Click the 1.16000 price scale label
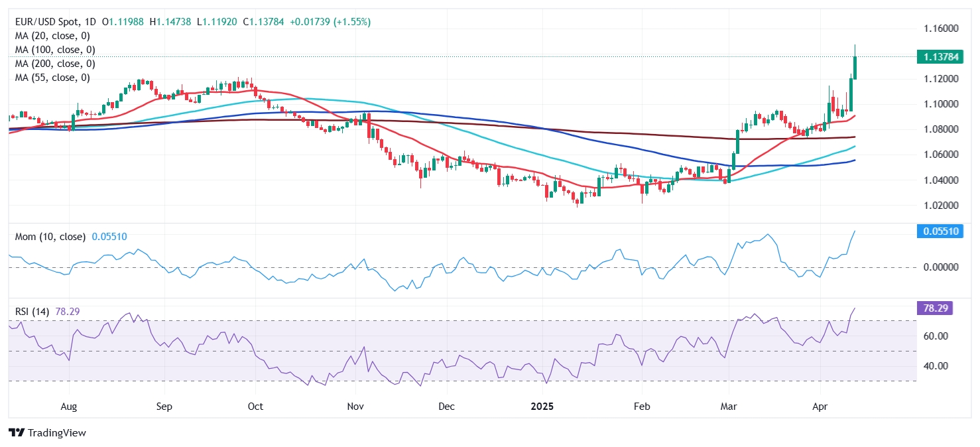This screenshot has height=447, width=980. click(940, 29)
